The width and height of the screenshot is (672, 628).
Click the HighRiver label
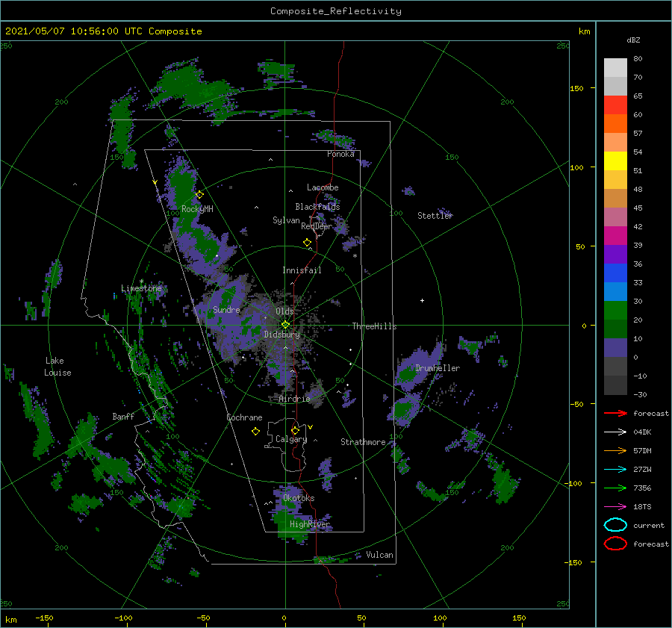[x=310, y=524]
